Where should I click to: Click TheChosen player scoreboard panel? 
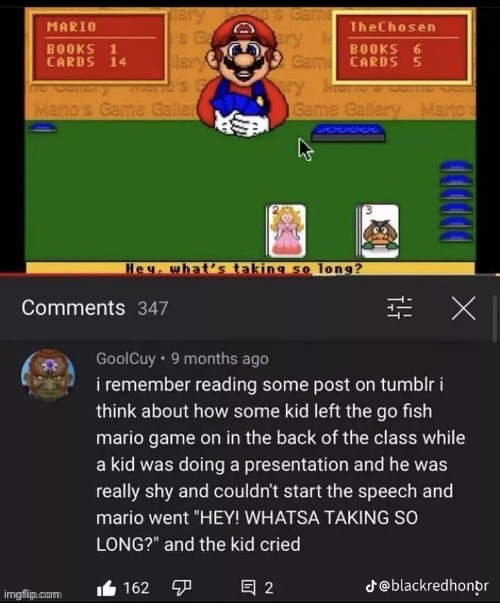[x=402, y=47]
